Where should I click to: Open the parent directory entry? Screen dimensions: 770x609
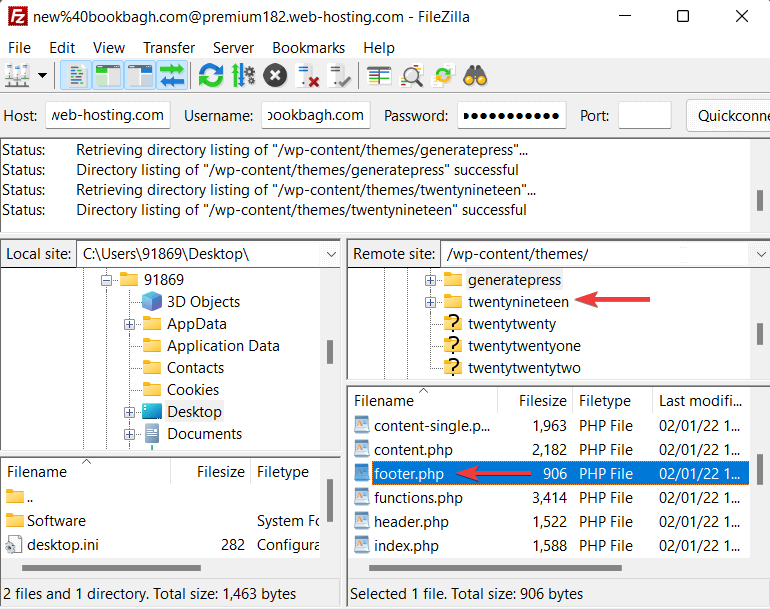[x=20, y=497]
